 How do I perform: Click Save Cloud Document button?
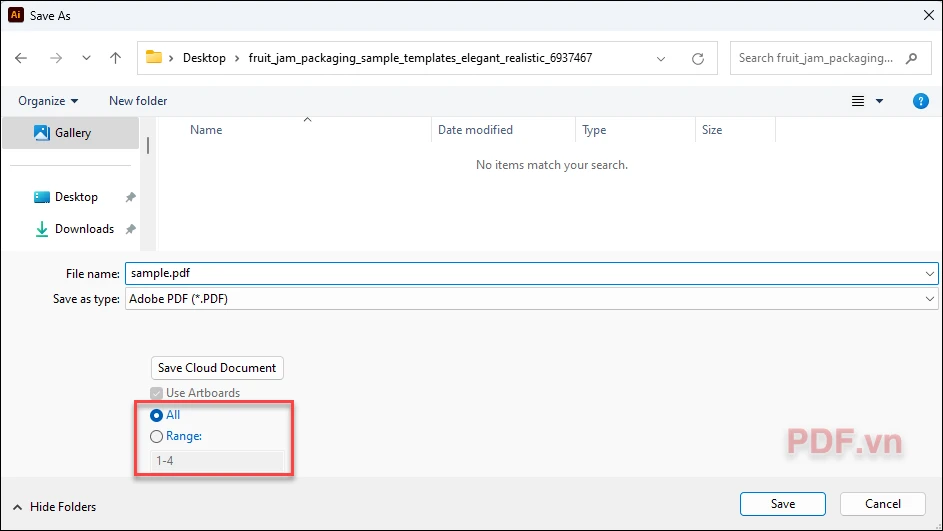(x=217, y=367)
